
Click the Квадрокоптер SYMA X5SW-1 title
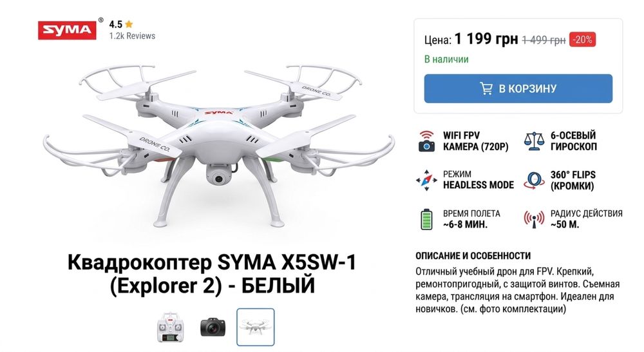click(x=212, y=274)
